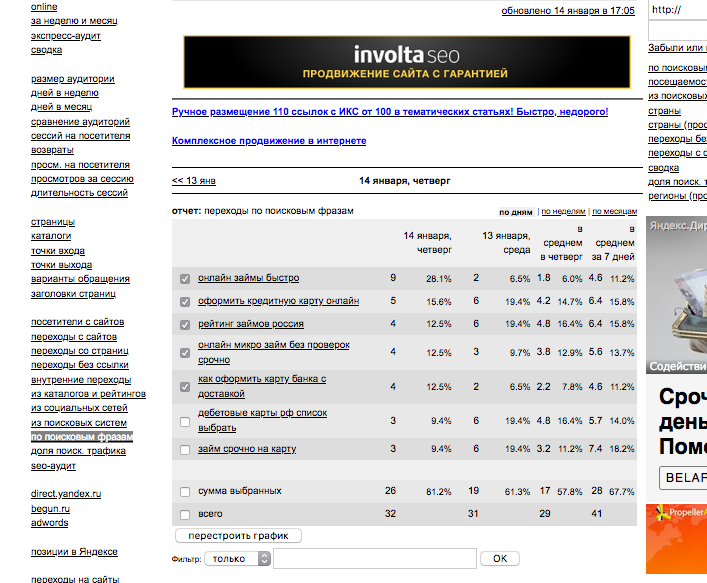Open 'дней в неделю' report
Viewport: 707px width, 583px height.
[x=64, y=93]
